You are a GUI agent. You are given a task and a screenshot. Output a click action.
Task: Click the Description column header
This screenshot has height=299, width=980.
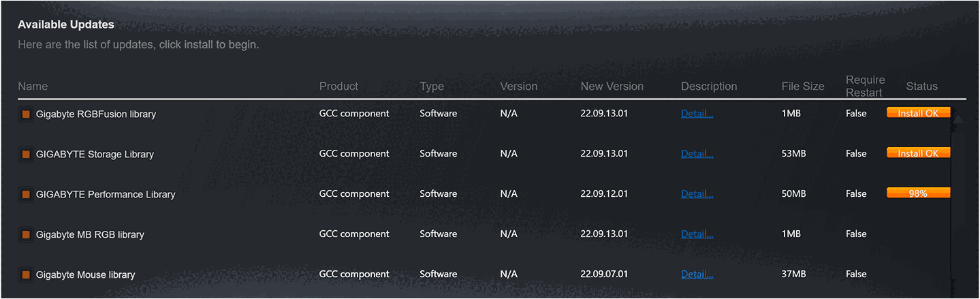point(709,86)
